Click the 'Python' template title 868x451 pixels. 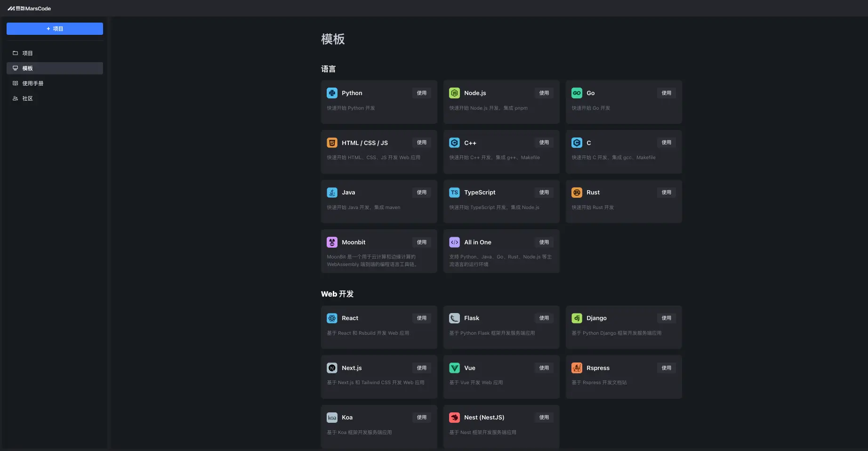[352, 93]
